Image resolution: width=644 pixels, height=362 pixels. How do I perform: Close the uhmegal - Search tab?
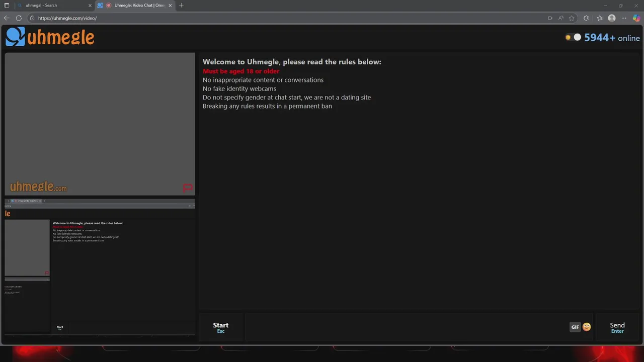90,5
